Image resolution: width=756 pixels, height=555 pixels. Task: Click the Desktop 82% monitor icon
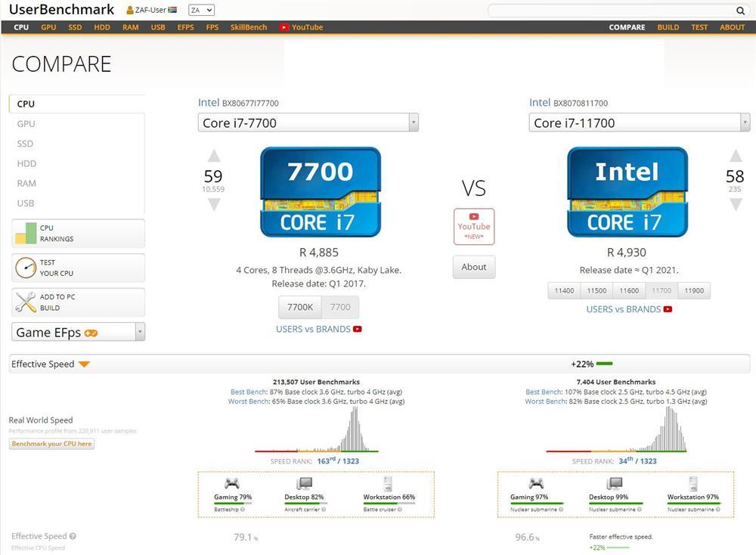pyautogui.click(x=304, y=483)
